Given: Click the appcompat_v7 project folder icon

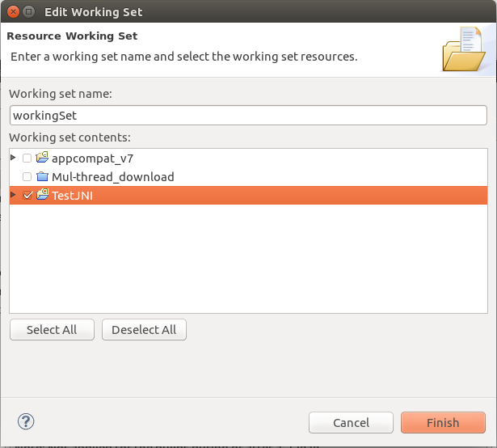Looking at the screenshot, I should coord(42,158).
